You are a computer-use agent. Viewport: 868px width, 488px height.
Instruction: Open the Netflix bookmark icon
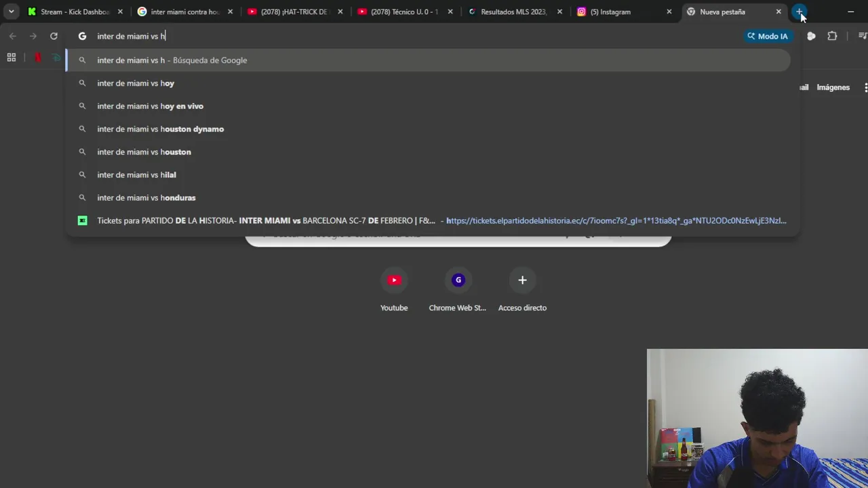(38, 58)
